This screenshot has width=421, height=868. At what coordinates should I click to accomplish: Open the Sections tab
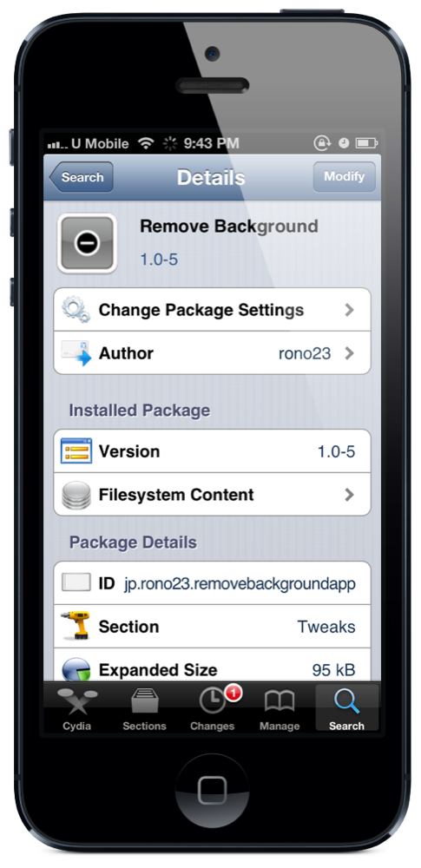(x=144, y=707)
